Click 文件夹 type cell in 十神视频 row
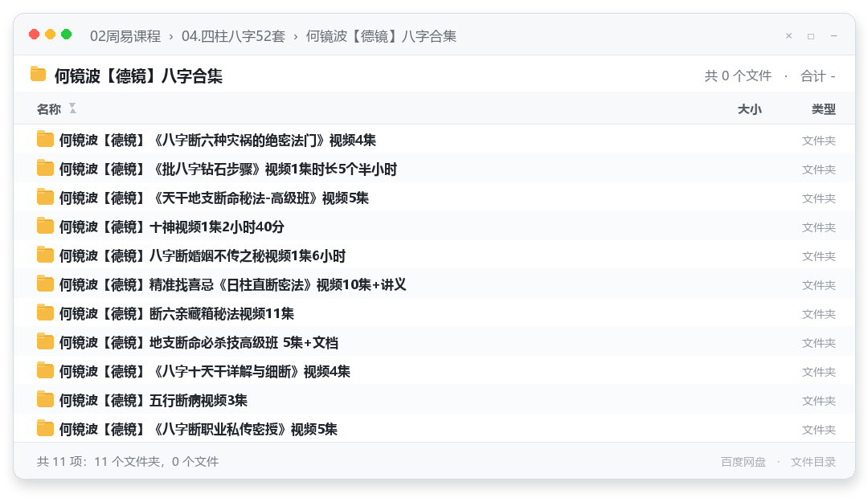The width and height of the screenshot is (868, 498). [819, 227]
